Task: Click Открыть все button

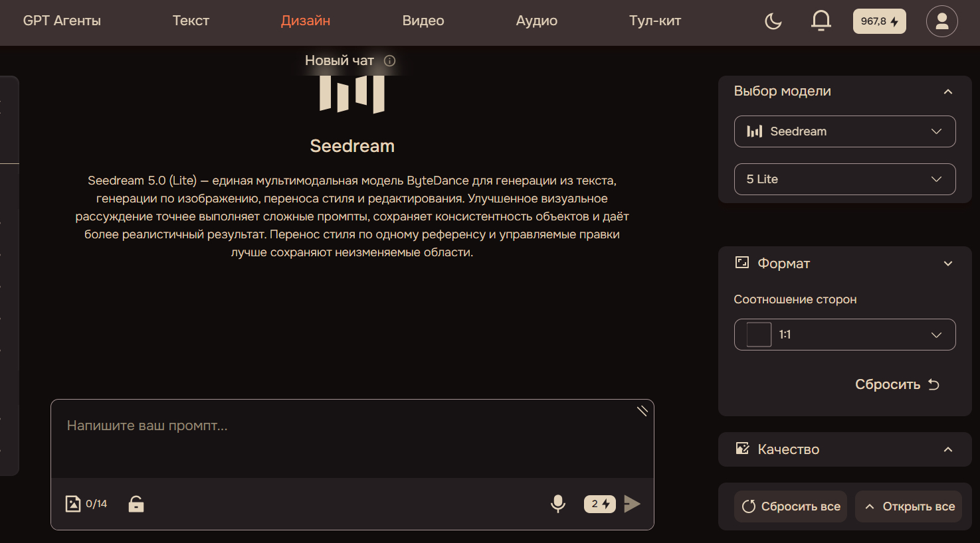Action: click(908, 506)
